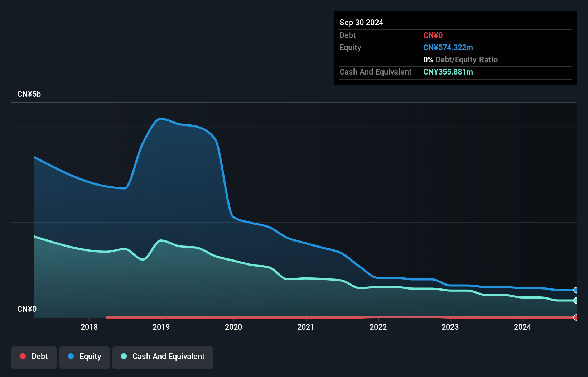The height and width of the screenshot is (377, 588).
Task: Click the Debt row label in tooltip
Action: pos(347,35)
